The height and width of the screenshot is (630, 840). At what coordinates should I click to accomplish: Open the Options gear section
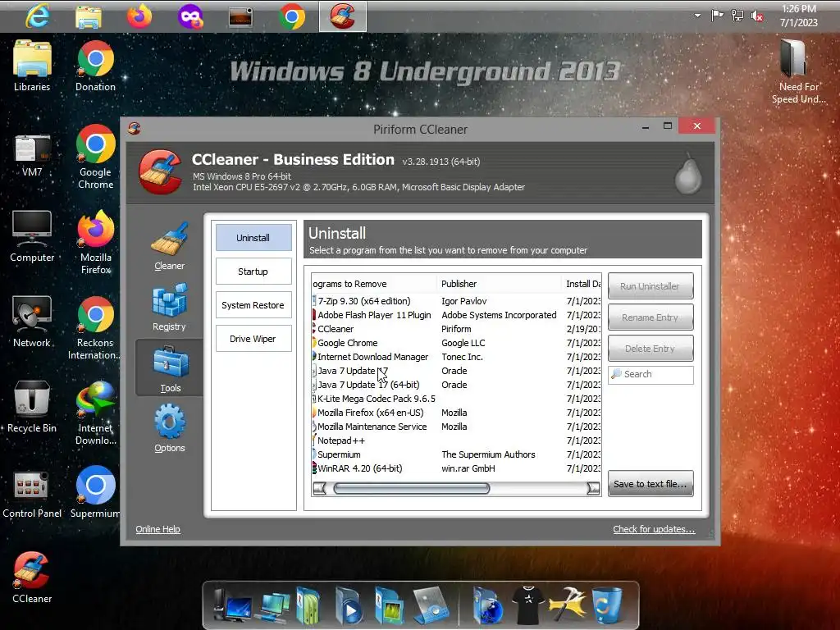(x=170, y=428)
